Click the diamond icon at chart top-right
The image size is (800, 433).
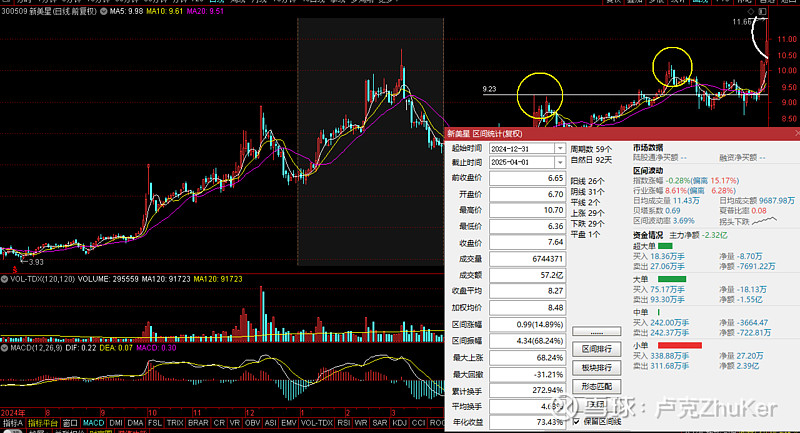(751, 11)
